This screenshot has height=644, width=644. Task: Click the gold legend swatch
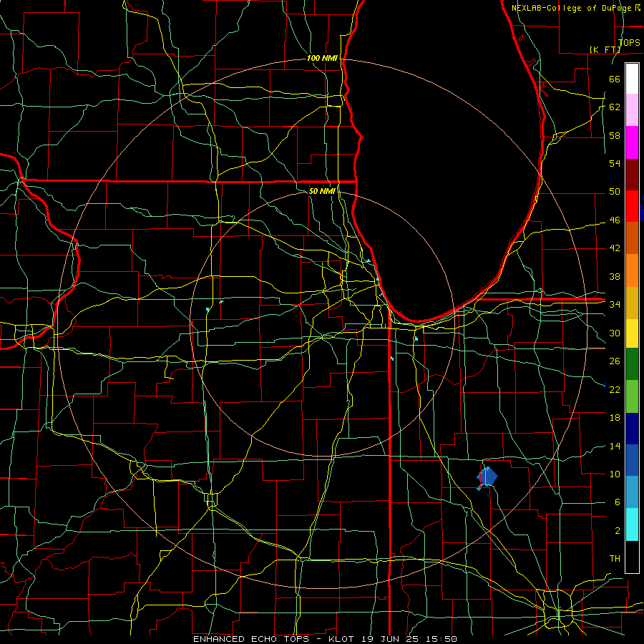632,303
